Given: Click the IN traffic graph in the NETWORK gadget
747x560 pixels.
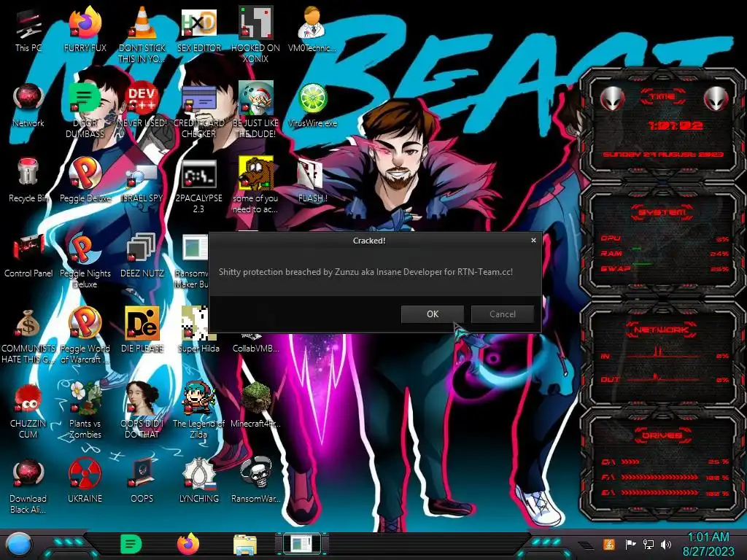Looking at the screenshot, I should pos(663,354).
